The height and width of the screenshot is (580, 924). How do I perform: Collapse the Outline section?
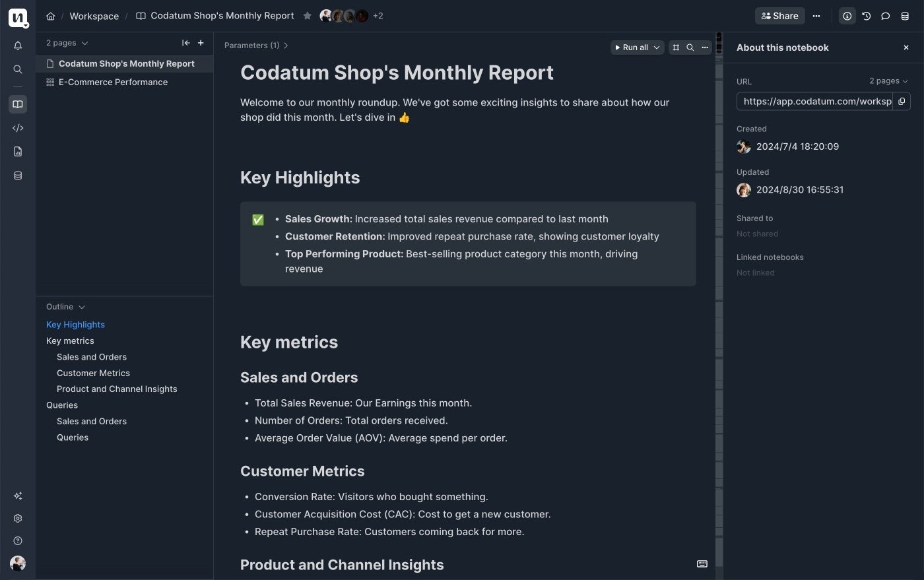[82, 307]
